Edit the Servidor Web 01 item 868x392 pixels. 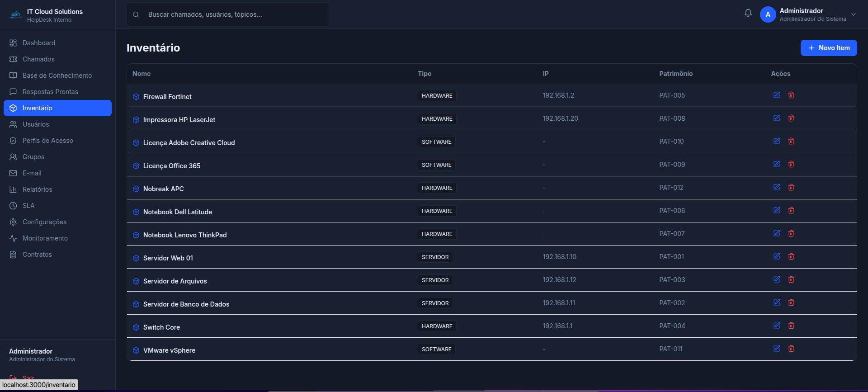(777, 256)
